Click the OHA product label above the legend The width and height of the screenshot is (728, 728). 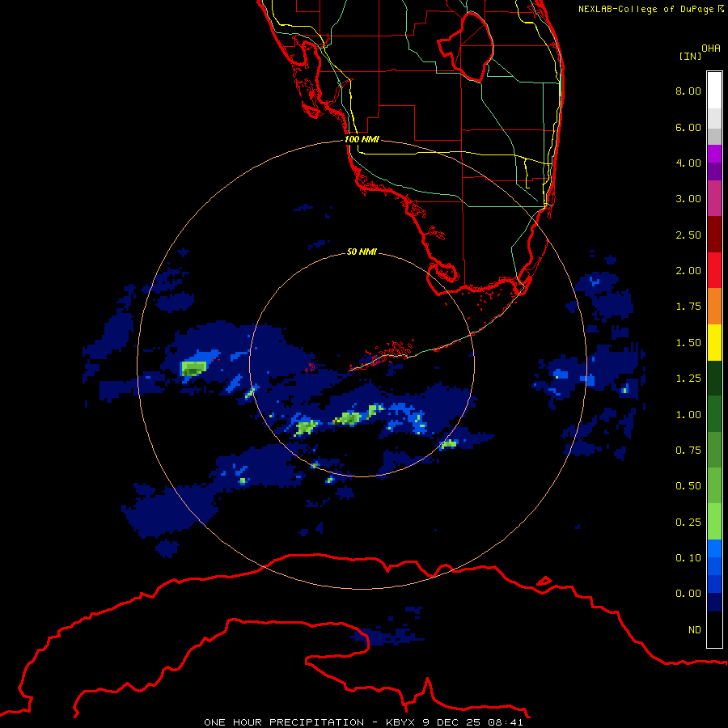(711, 49)
